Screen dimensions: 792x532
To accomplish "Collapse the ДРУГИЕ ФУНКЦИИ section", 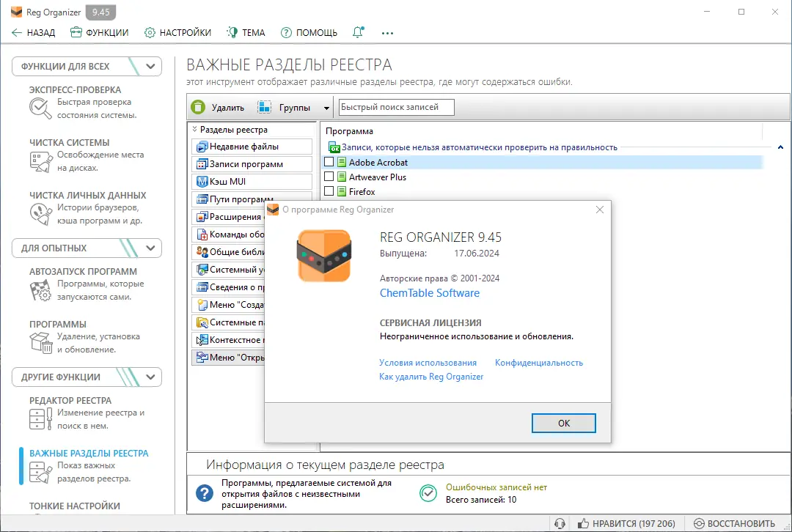I will pyautogui.click(x=150, y=377).
